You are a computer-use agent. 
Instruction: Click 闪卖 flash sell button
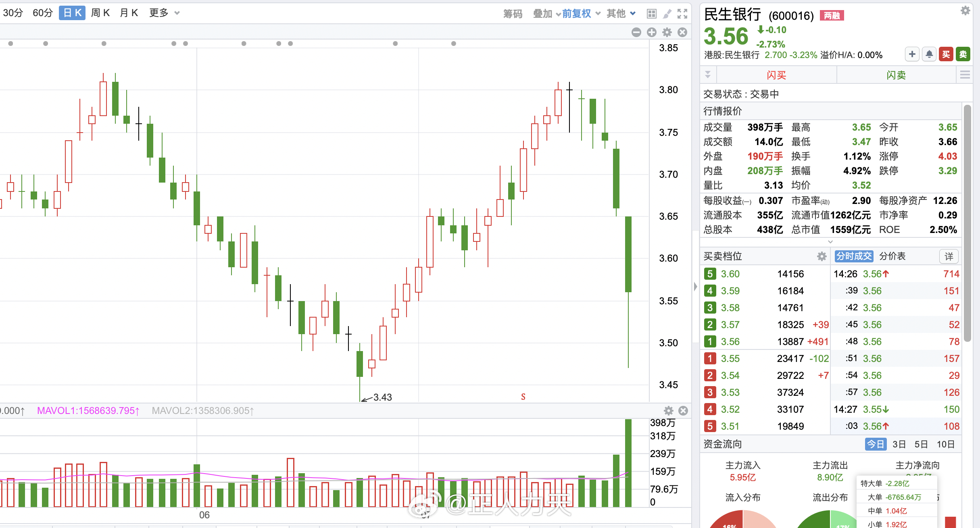[x=896, y=75]
